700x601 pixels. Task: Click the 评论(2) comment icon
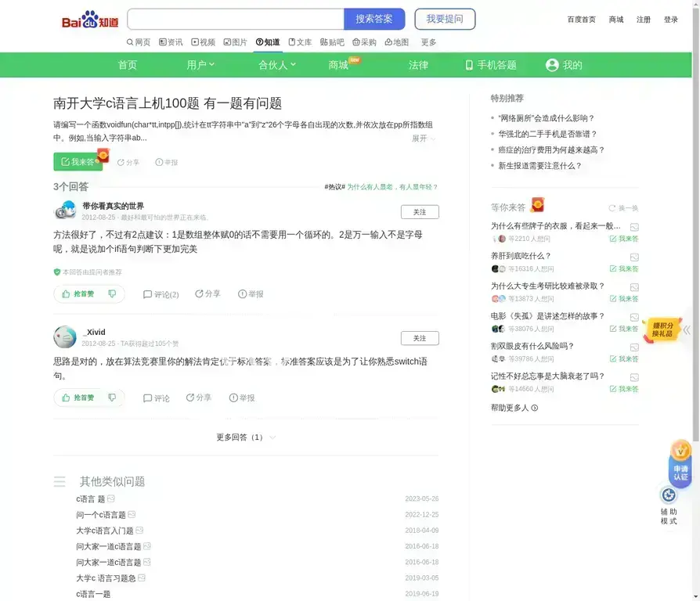[147, 295]
